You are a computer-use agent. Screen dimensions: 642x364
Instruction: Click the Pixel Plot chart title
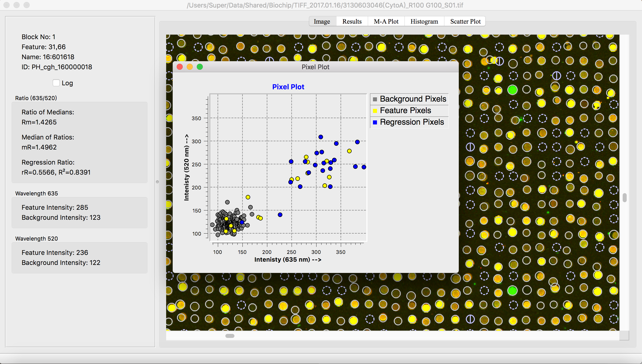click(288, 87)
